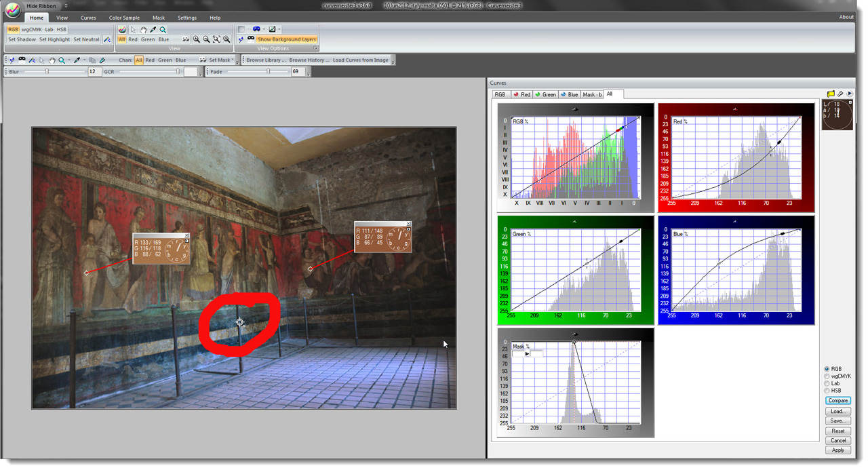The width and height of the screenshot is (868, 470).
Task: Select the HSB radio button in Curves panel
Action: point(827,391)
